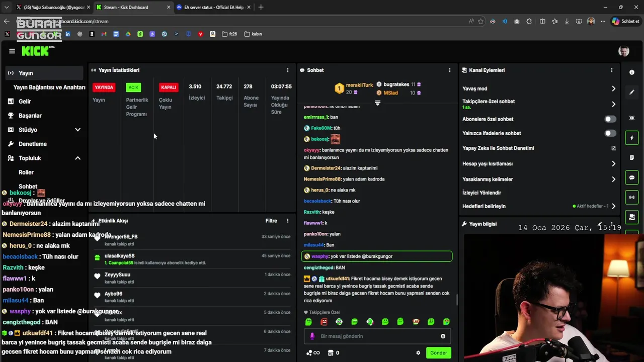Image resolution: width=644 pixels, height=362 pixels.
Task: Open the fc26 bookmarks folder
Action: 229,34
